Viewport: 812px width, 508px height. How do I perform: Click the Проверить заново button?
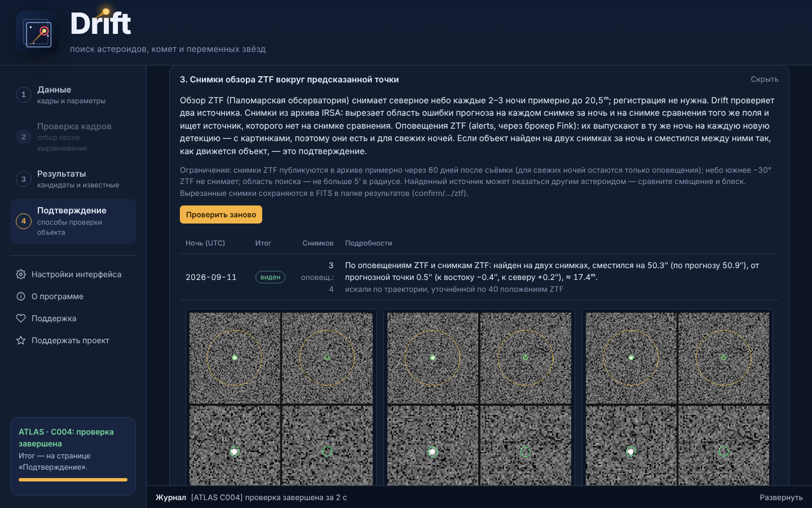tap(221, 214)
